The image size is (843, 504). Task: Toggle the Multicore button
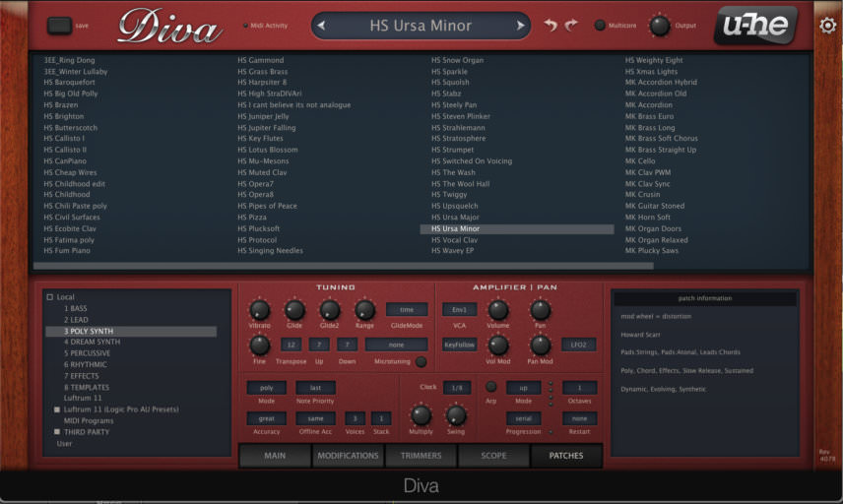click(x=600, y=26)
